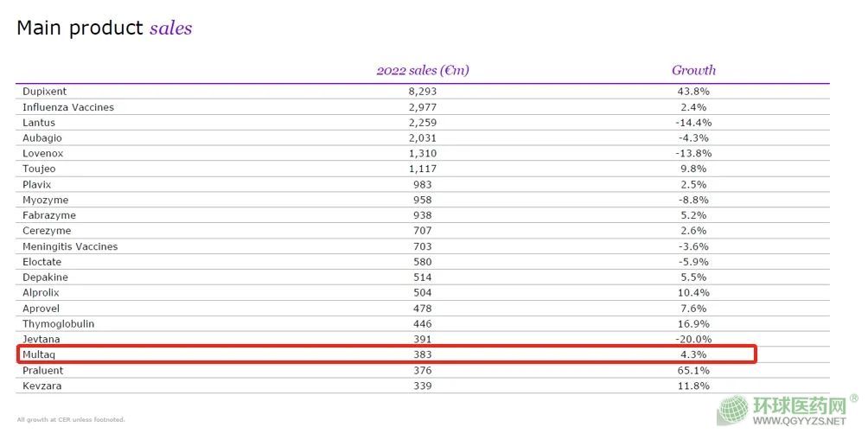Select the 2022 sales (€m) column header
The width and height of the screenshot is (868, 440).
(x=423, y=70)
